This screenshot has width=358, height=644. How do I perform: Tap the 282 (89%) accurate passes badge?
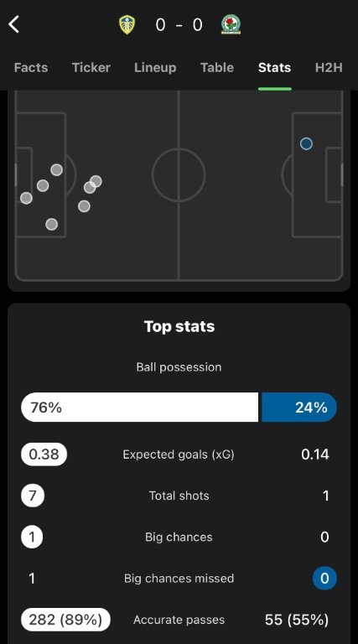click(65, 620)
